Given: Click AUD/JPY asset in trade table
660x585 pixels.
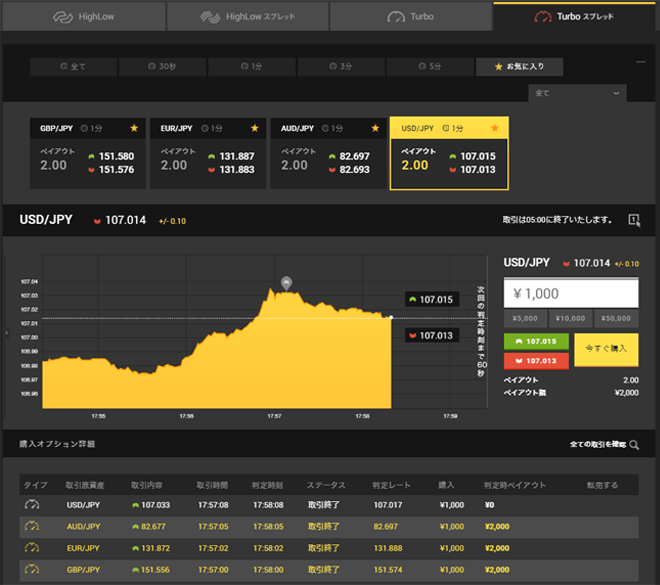Looking at the screenshot, I should point(83,526).
